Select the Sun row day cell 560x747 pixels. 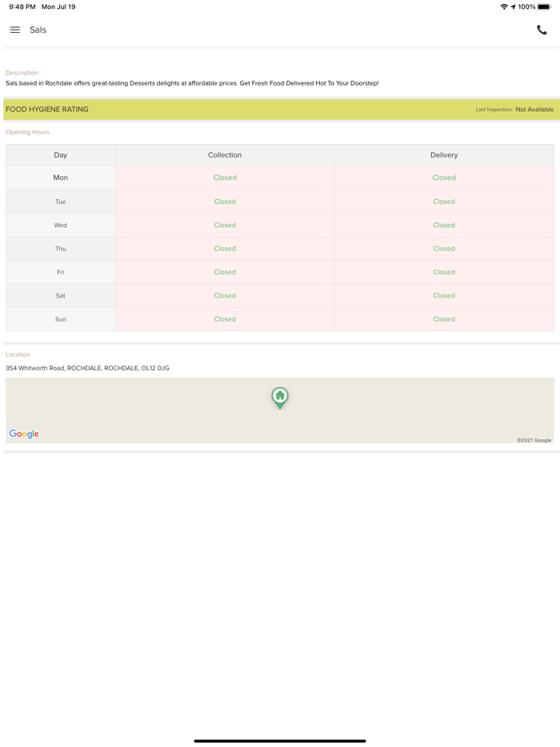click(x=61, y=319)
